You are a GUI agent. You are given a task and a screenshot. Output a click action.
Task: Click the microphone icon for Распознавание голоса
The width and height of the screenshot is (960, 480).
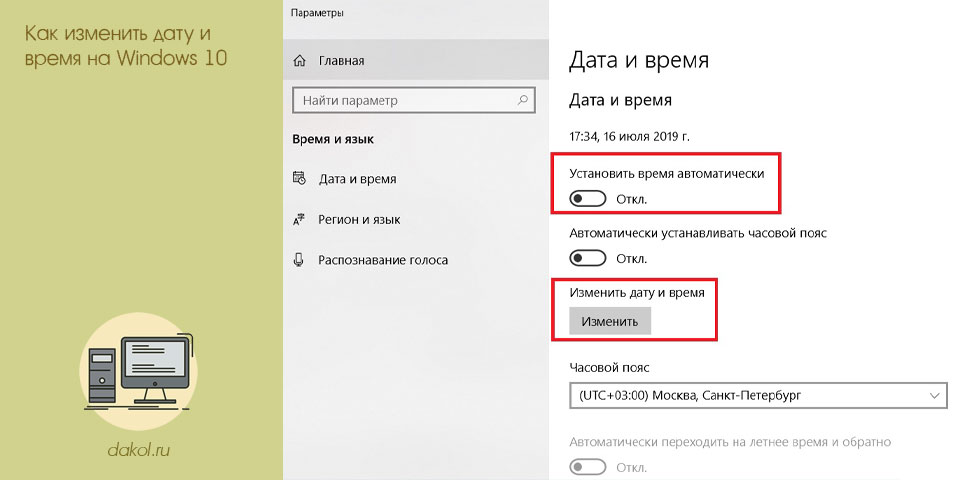(299, 260)
